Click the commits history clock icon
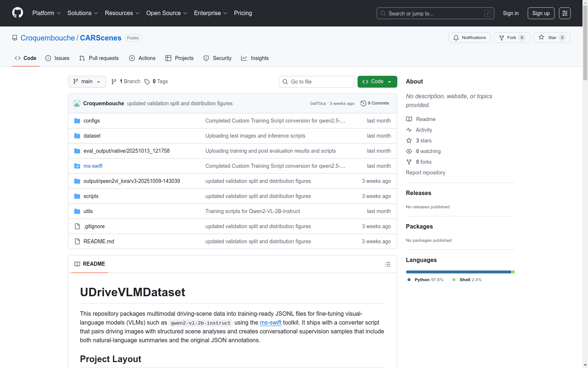588x368 pixels. point(363,103)
